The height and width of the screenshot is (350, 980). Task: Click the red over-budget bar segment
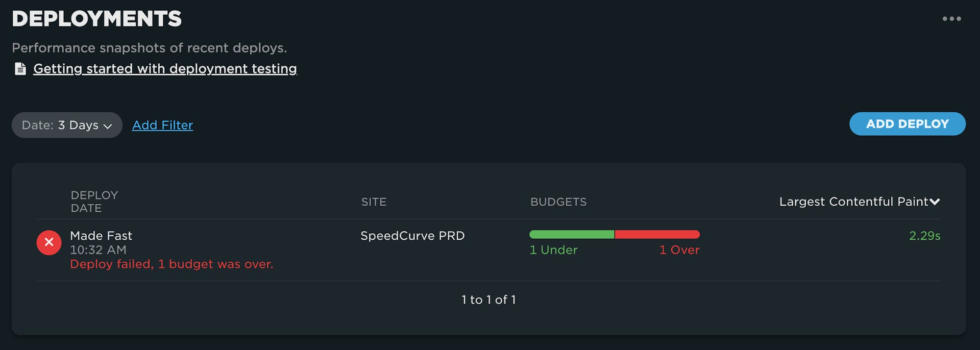[657, 234]
